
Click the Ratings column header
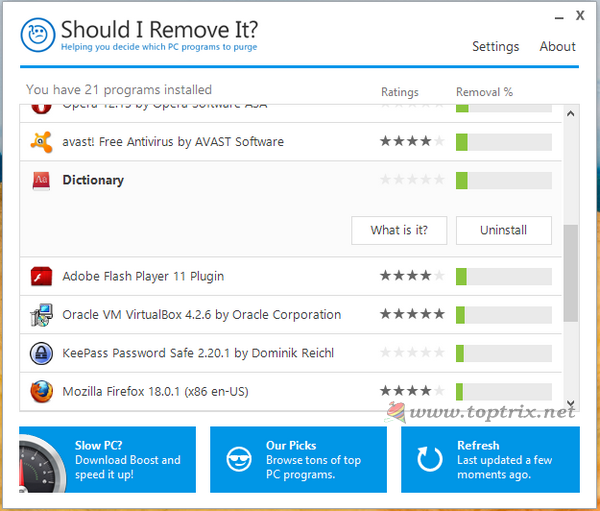(x=400, y=92)
